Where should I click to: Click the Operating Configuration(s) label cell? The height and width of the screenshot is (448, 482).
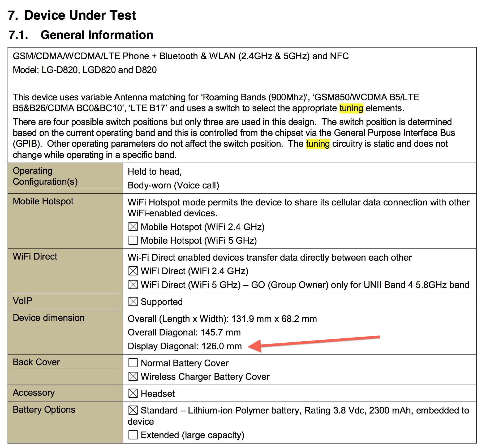pos(45,176)
